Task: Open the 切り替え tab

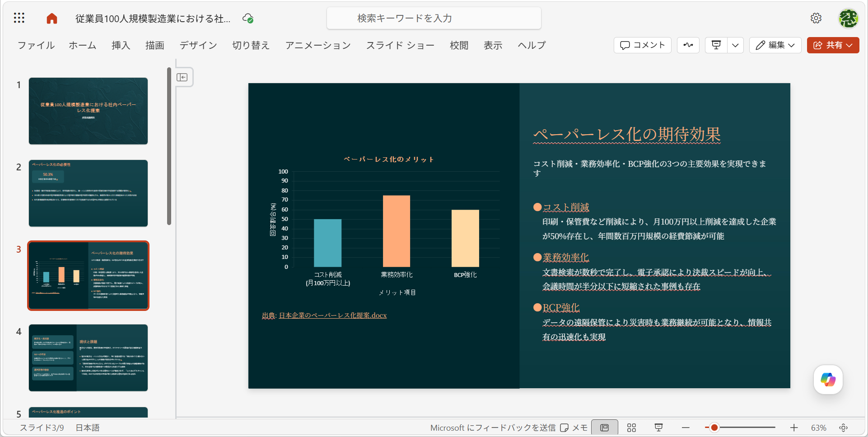Action: click(251, 45)
